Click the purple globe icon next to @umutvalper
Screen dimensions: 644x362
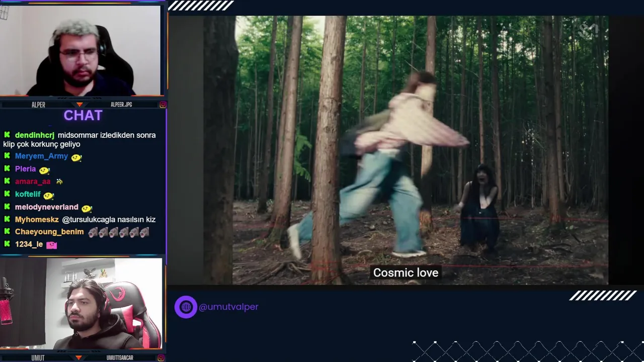[x=186, y=307]
